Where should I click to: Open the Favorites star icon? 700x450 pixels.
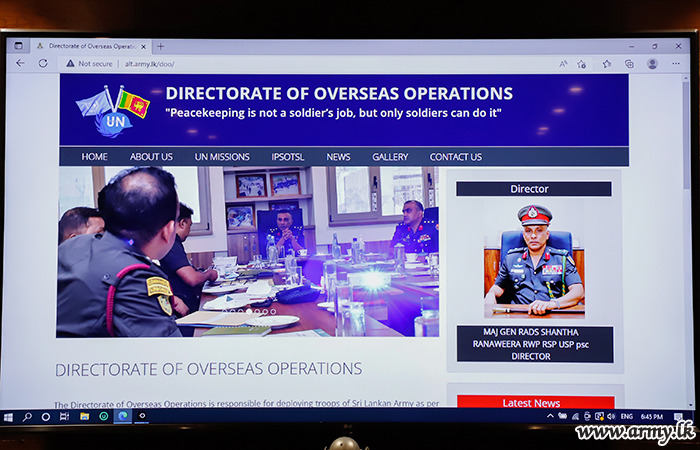point(606,64)
